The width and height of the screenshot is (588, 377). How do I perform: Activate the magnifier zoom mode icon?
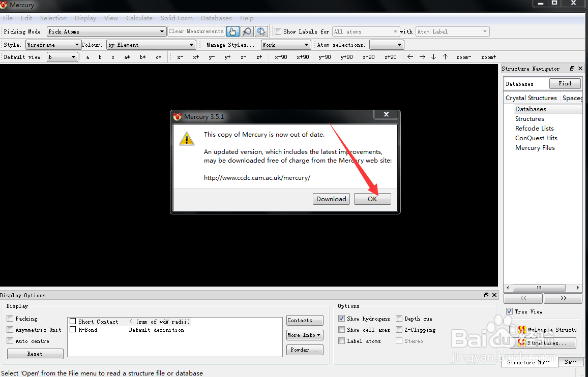click(x=247, y=32)
